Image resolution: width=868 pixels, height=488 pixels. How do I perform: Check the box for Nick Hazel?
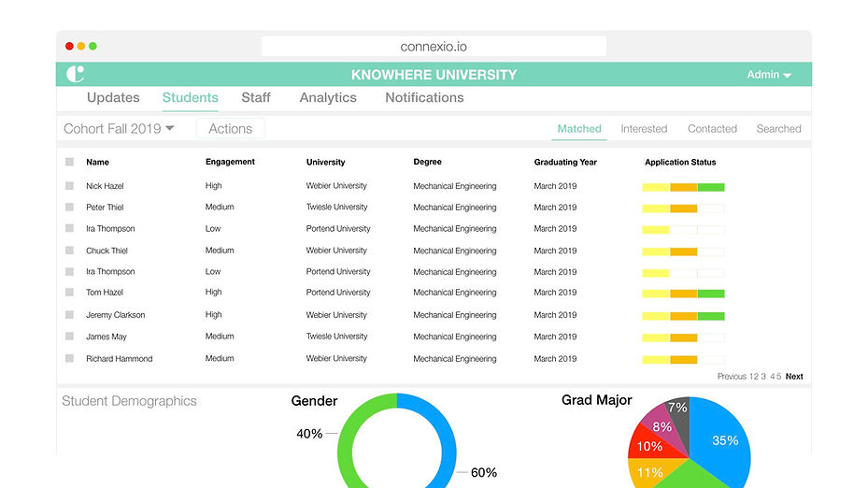coord(69,185)
